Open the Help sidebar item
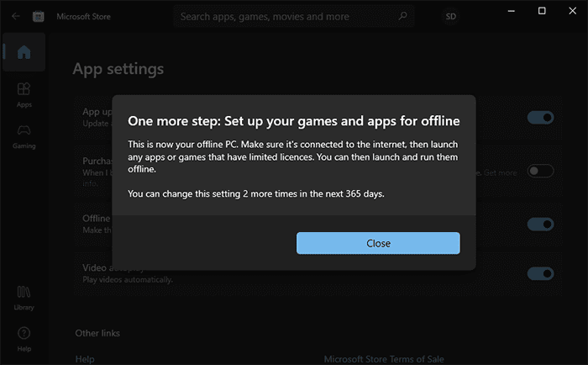Image resolution: width=588 pixels, height=365 pixels. coord(24,339)
